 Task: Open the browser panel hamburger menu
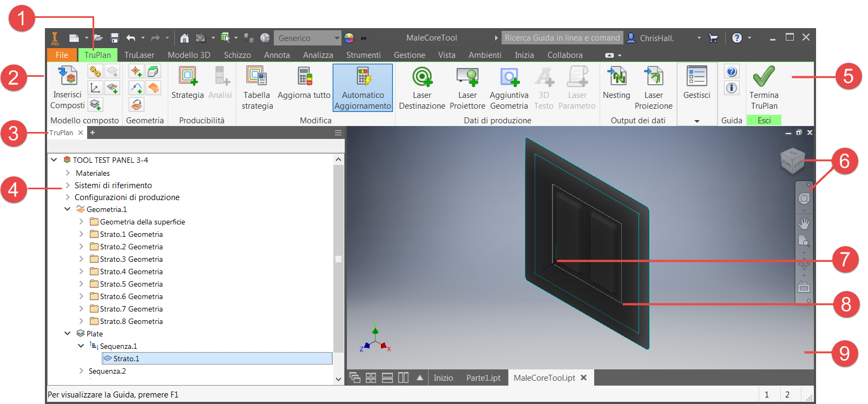tap(338, 133)
